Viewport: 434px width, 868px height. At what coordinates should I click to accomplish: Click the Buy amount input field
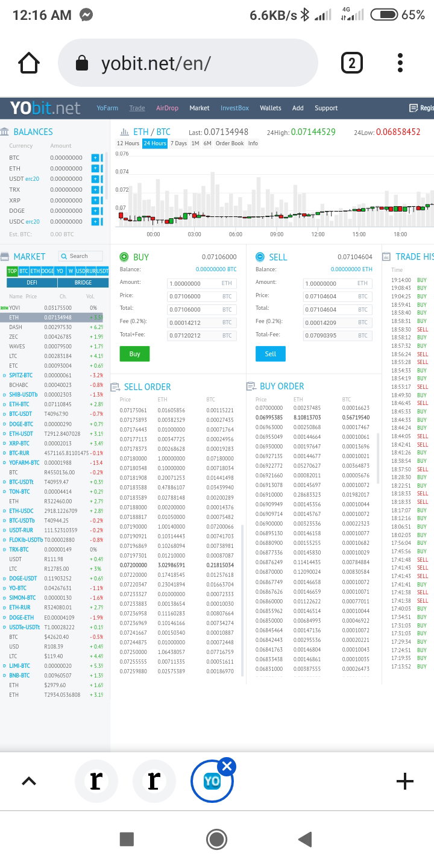coord(202,283)
